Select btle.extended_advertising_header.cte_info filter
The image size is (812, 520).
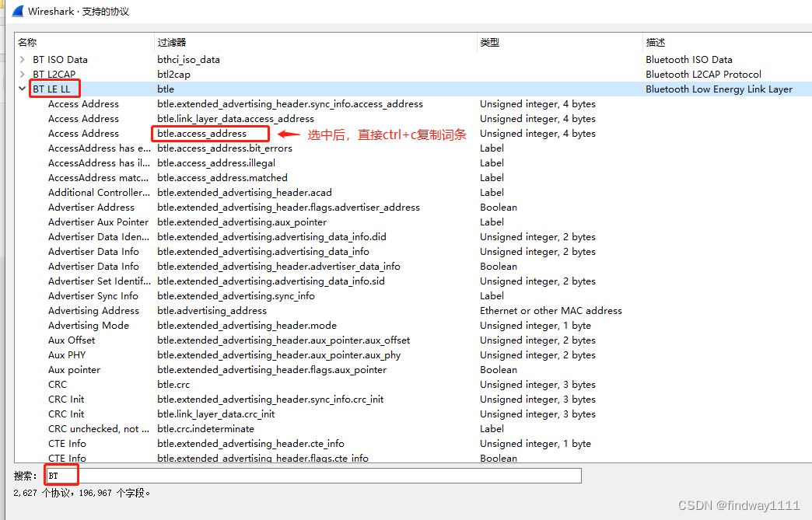point(250,443)
